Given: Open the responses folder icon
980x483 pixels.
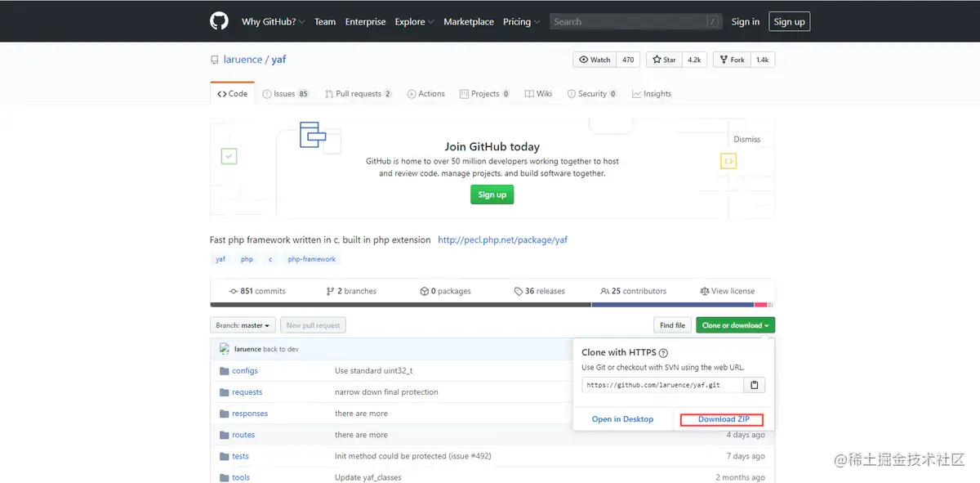Looking at the screenshot, I should tap(225, 414).
